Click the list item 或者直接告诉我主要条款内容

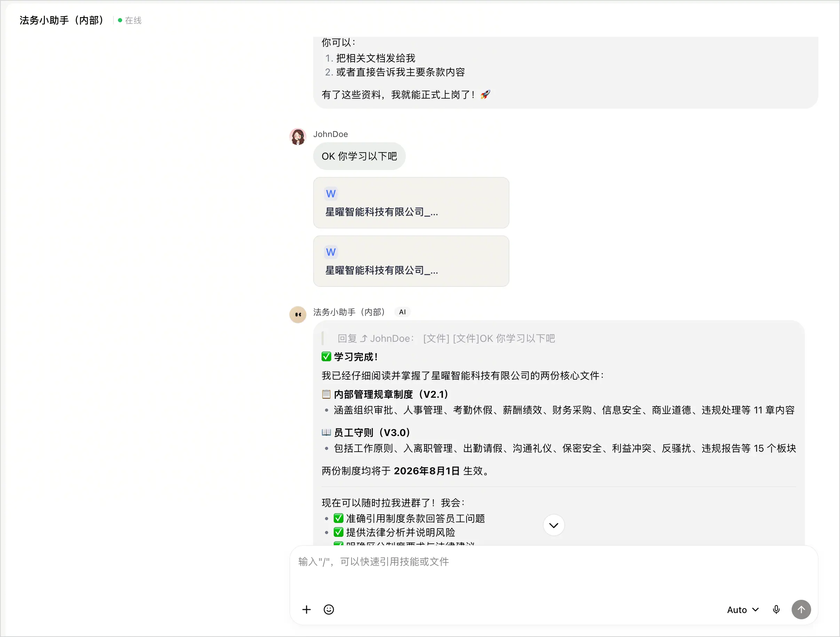400,72
